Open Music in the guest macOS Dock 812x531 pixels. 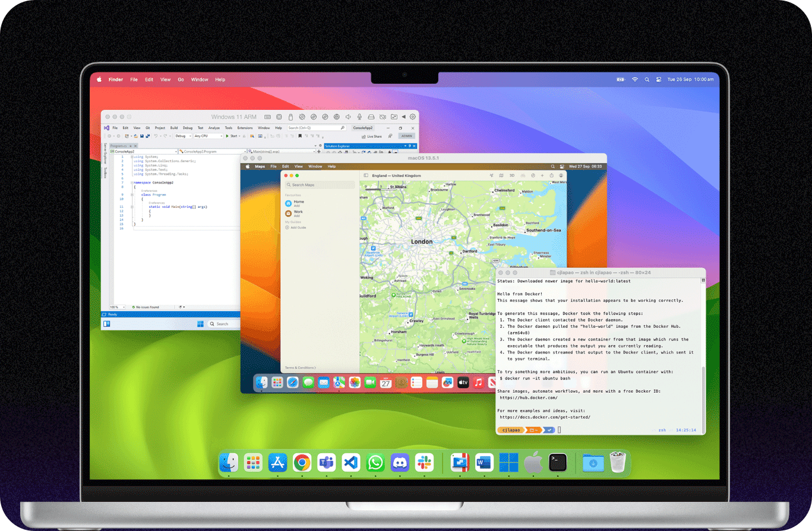(478, 383)
